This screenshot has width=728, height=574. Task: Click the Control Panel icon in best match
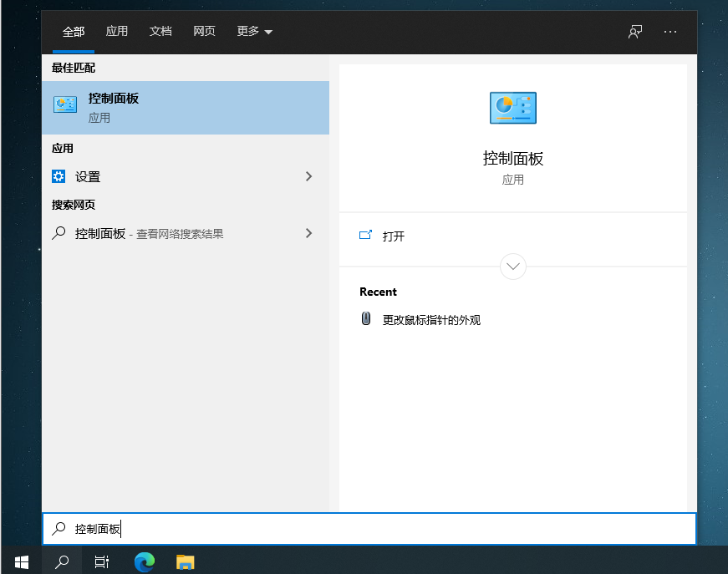coord(65,105)
